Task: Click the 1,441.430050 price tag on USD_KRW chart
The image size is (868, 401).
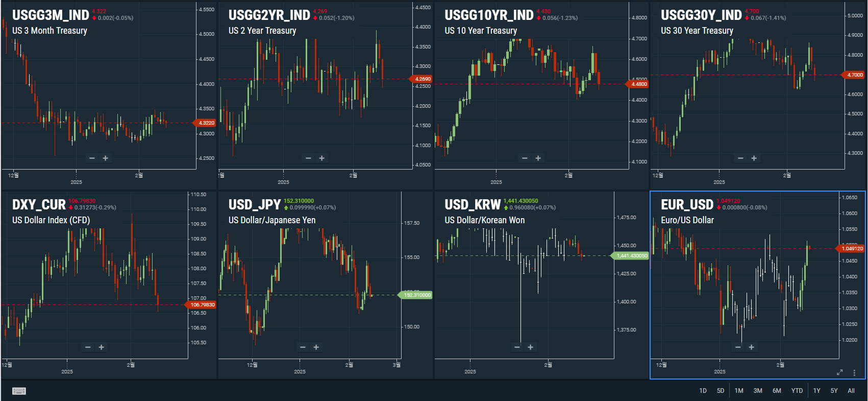Action: [x=630, y=255]
